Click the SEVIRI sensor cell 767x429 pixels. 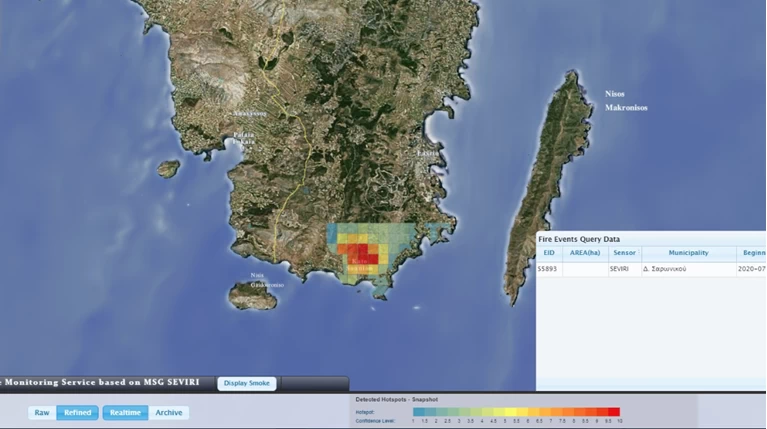pos(625,269)
